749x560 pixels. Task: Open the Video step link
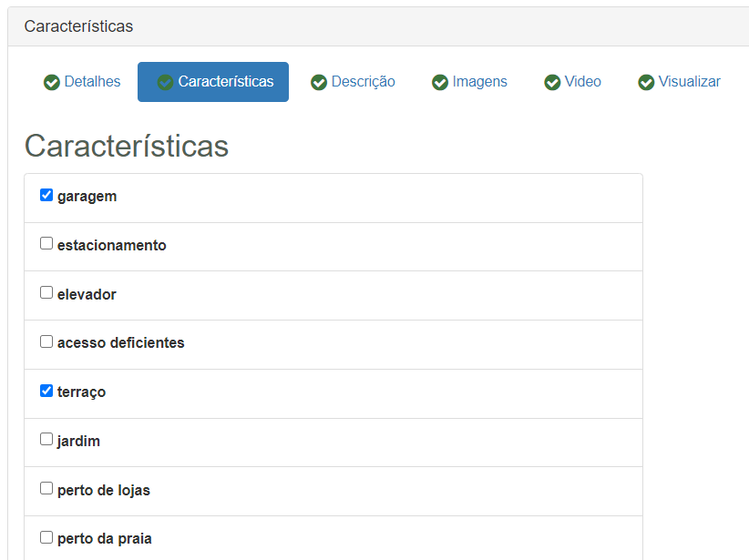(x=582, y=82)
